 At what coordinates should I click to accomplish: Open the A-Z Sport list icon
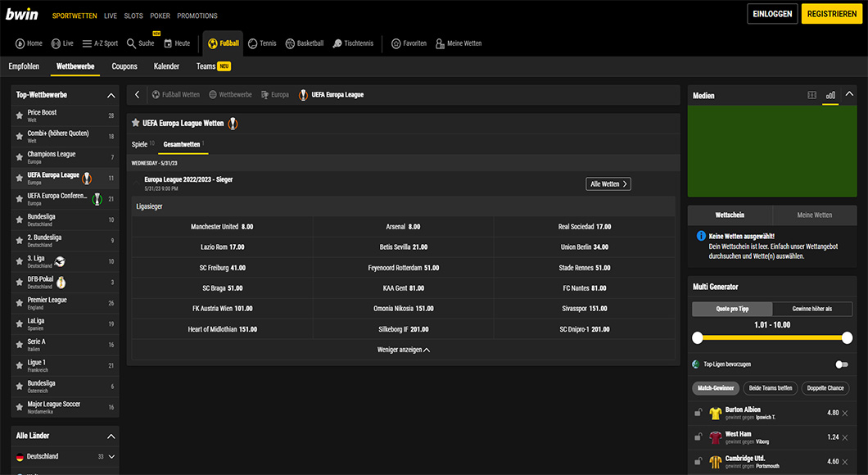pos(87,43)
